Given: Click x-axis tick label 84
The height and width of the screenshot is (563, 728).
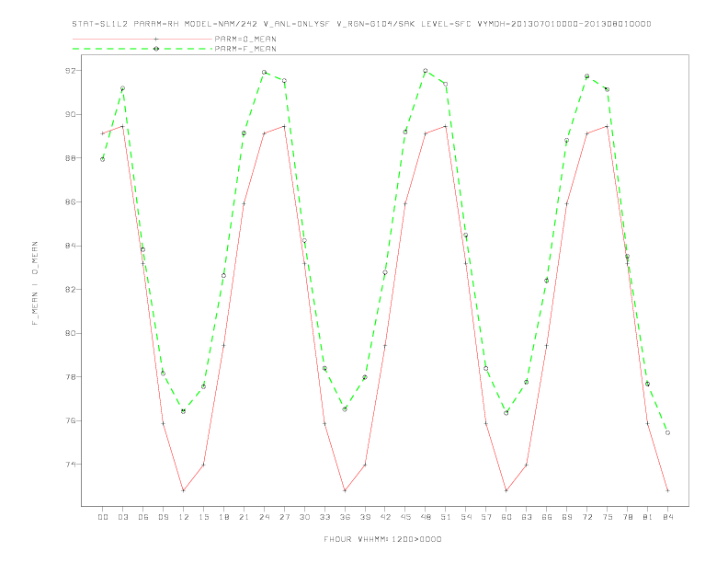Looking at the screenshot, I should click(667, 517).
